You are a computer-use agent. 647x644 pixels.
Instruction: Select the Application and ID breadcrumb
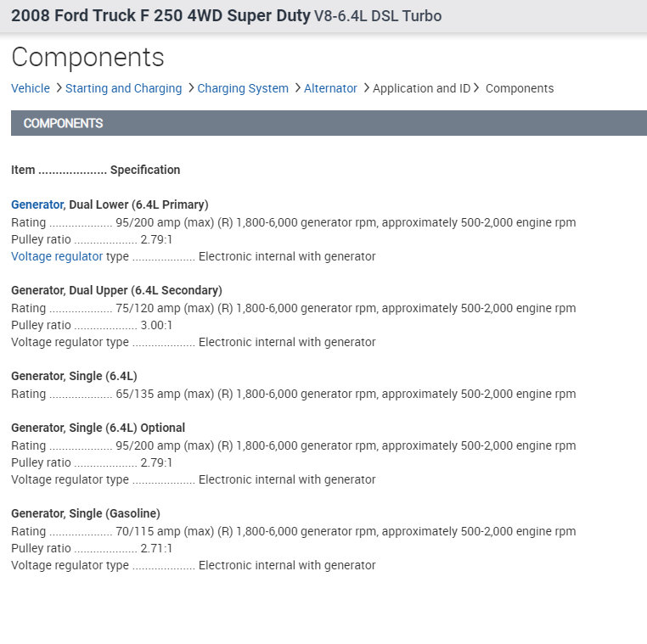pyautogui.click(x=421, y=88)
